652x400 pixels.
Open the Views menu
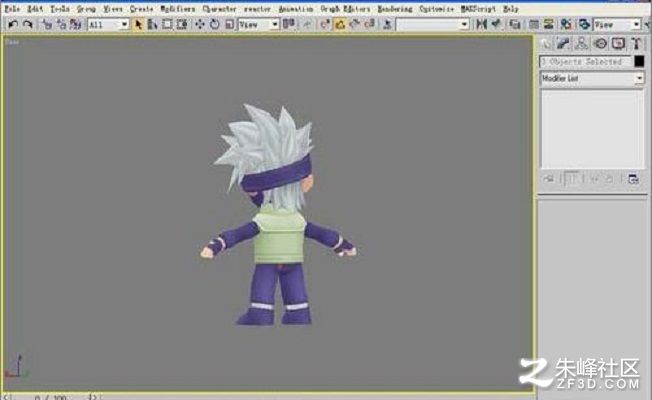[x=113, y=9]
